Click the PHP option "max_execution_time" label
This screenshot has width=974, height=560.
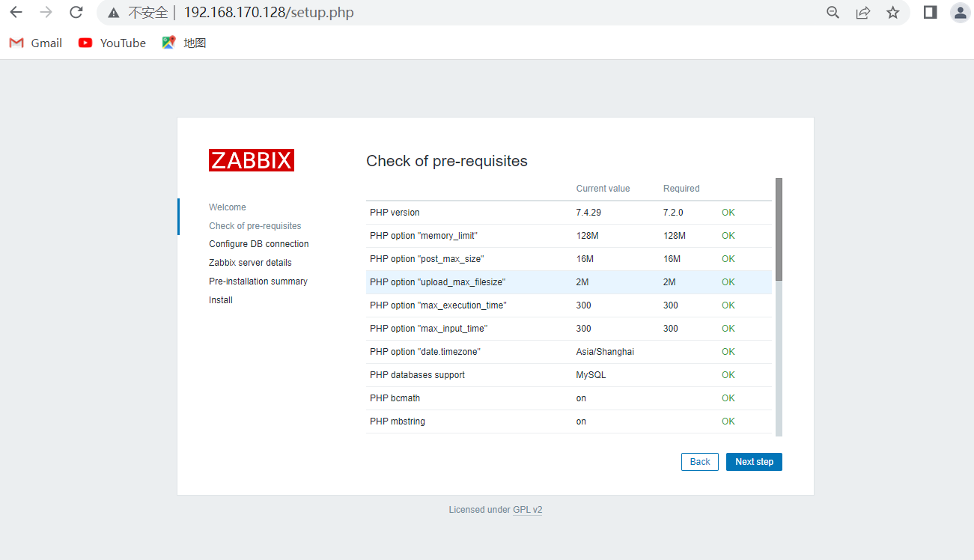point(438,305)
